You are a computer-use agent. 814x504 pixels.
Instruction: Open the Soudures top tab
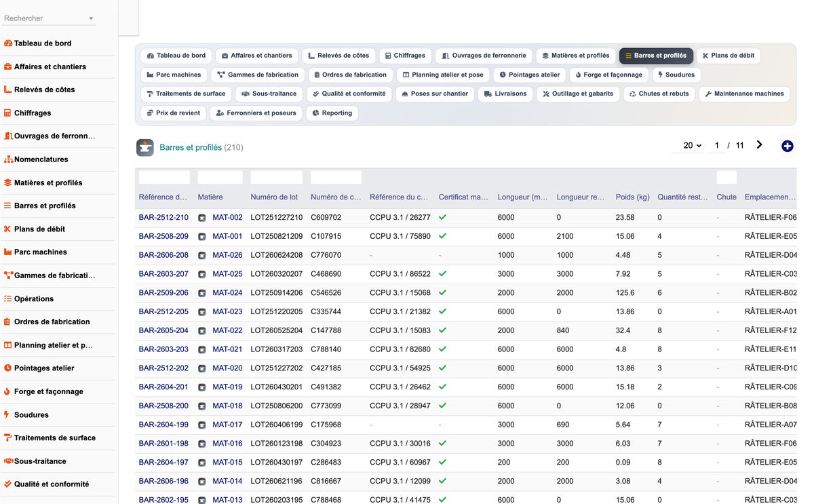coord(676,75)
